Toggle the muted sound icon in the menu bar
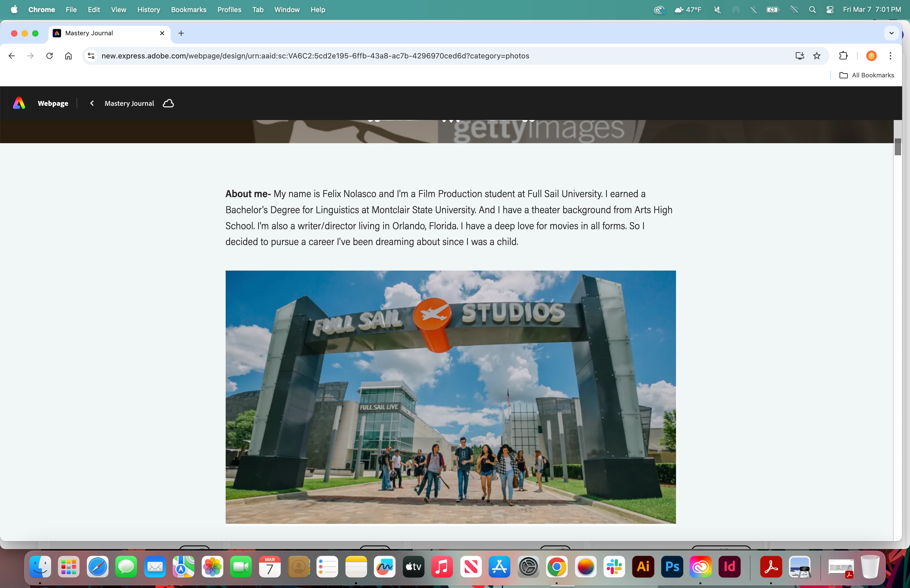The height and width of the screenshot is (588, 910). click(x=717, y=9)
